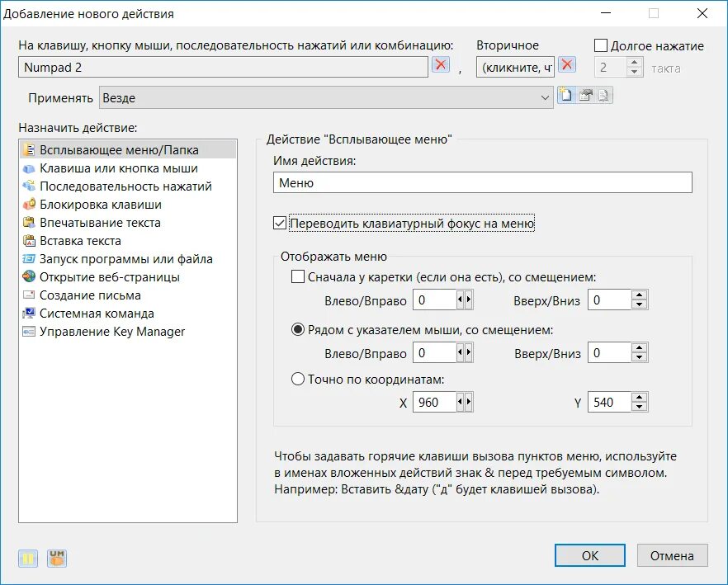The width and height of the screenshot is (728, 585).
Task: Toggle Переводить клавиатурный фокус на меню checkbox
Action: 280,224
